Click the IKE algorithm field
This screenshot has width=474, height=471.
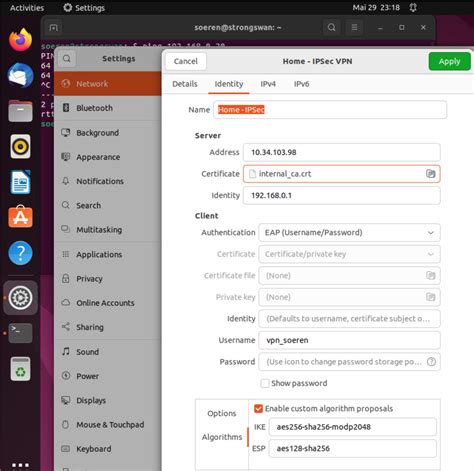pos(353,427)
